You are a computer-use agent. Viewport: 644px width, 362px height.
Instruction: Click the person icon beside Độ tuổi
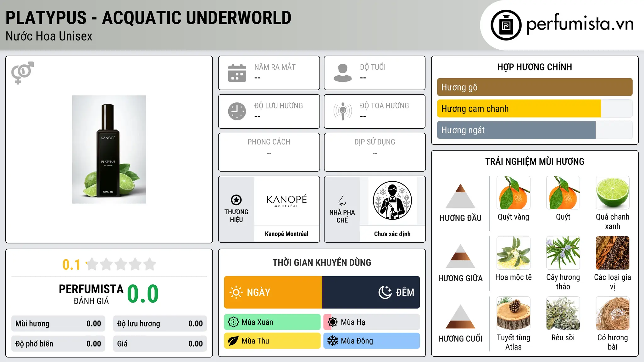pyautogui.click(x=343, y=73)
